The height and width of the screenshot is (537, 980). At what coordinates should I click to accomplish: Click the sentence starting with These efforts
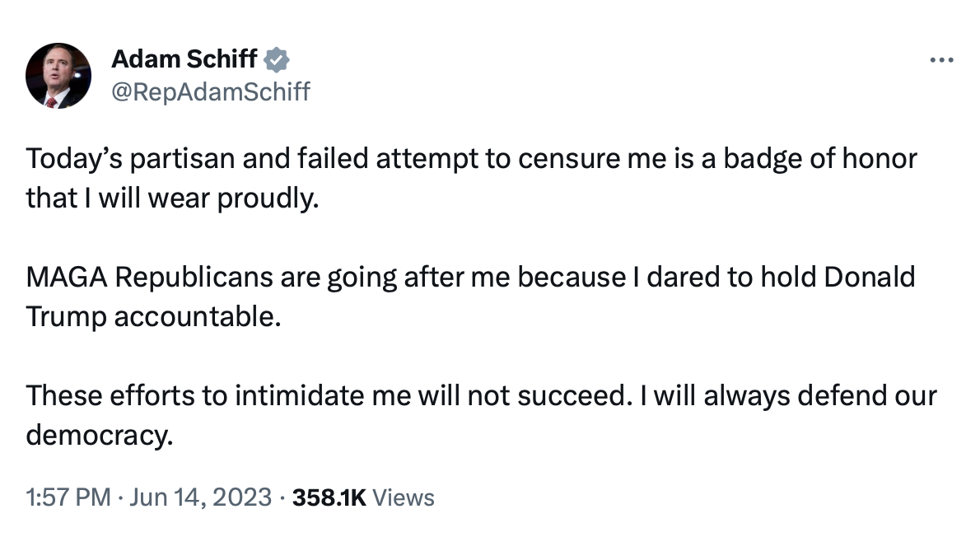[x=481, y=416]
